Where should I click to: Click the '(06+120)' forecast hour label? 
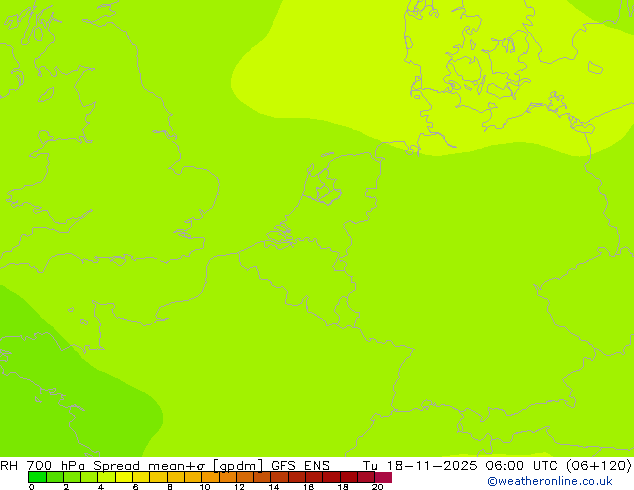tap(599, 465)
